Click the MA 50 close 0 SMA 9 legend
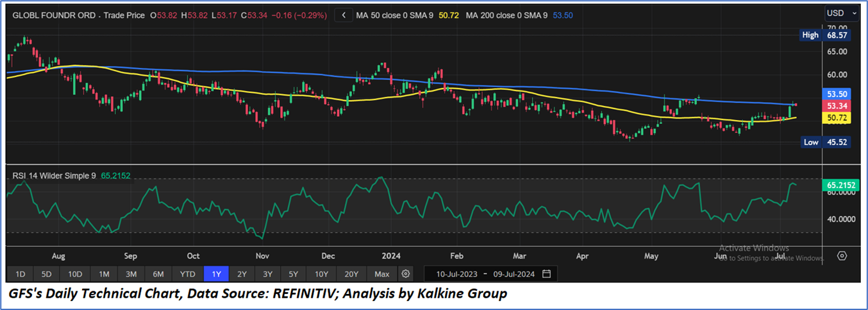 [394, 14]
